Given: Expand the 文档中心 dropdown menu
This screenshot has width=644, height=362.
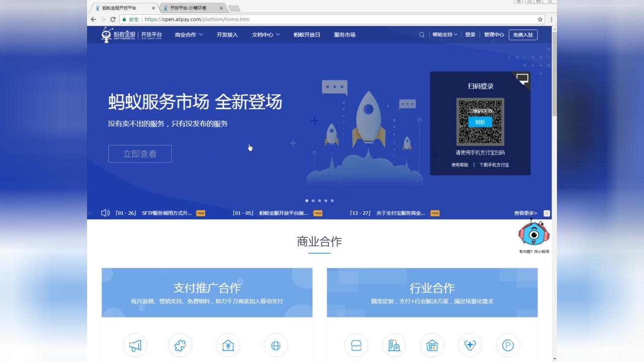Looking at the screenshot, I should 266,35.
